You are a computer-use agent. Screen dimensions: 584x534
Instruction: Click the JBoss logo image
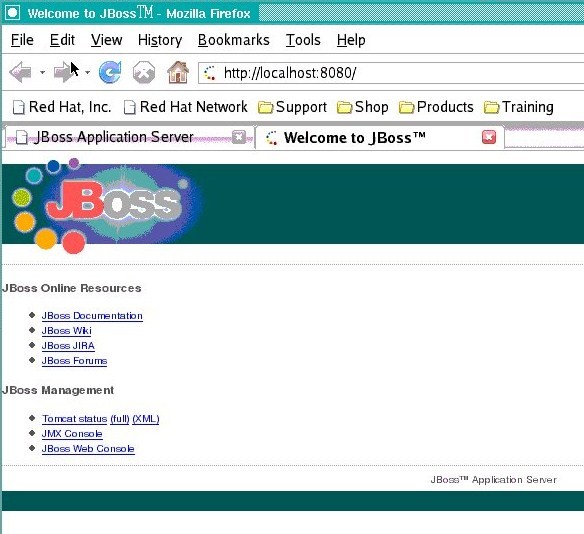pos(106,206)
